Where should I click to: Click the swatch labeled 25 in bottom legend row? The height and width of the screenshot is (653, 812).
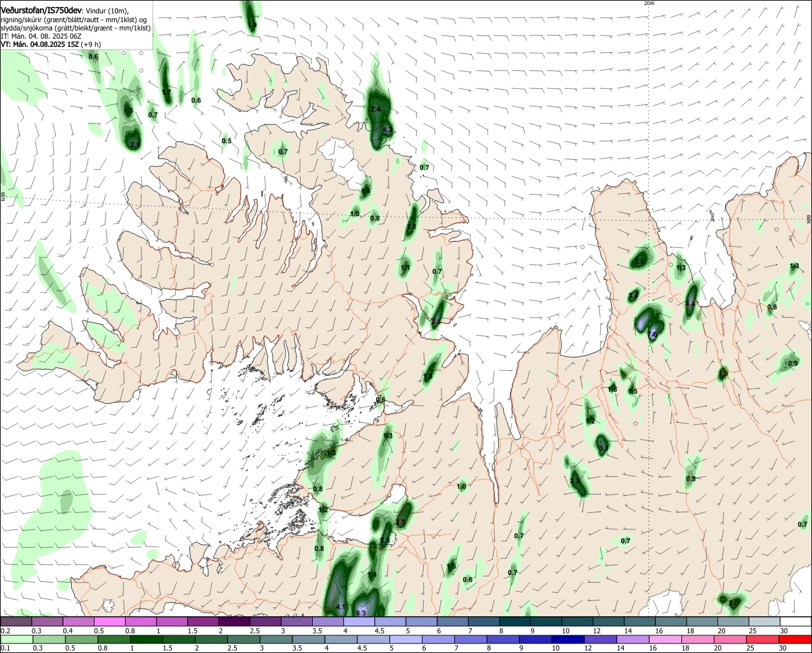click(763, 639)
